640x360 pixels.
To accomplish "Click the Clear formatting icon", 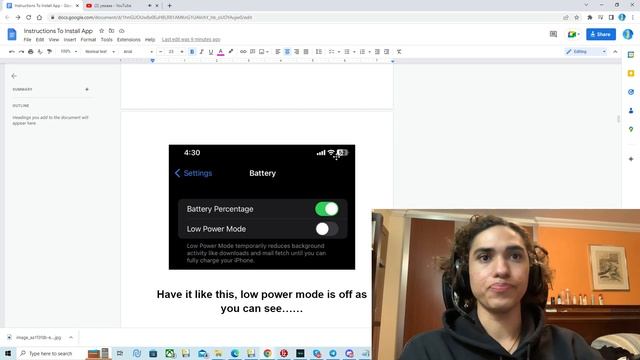I will pos(399,52).
